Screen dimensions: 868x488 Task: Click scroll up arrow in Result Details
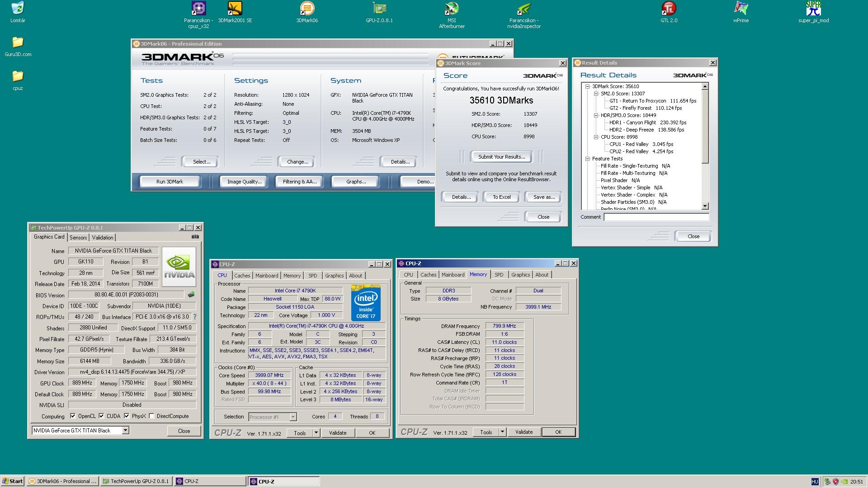(705, 86)
